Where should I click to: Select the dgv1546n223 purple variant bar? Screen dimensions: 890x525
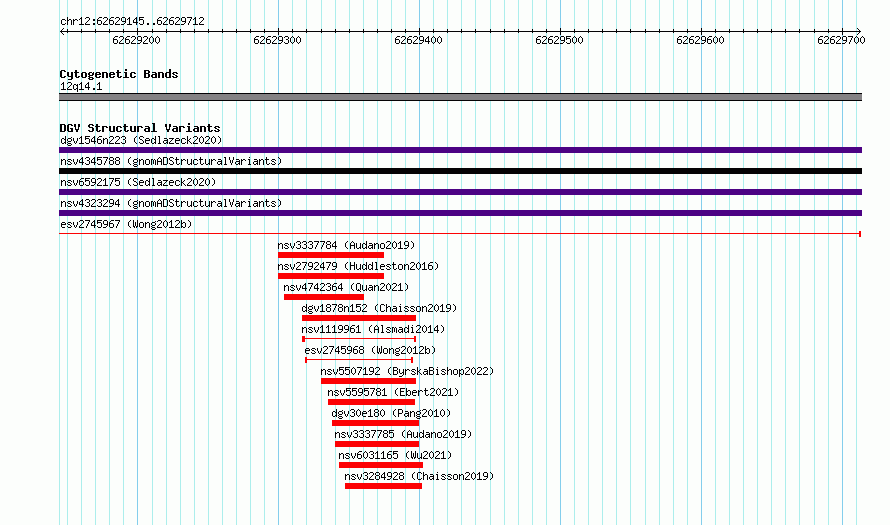[460, 150]
